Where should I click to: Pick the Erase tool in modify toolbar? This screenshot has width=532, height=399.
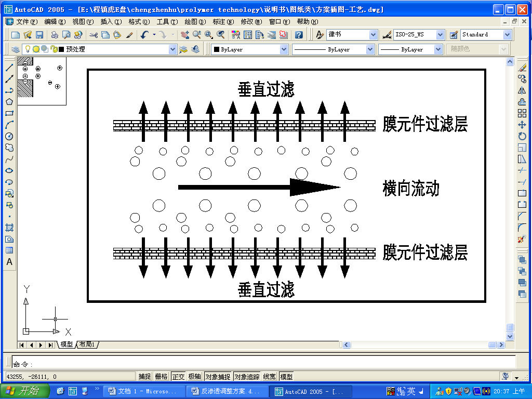pos(522,68)
